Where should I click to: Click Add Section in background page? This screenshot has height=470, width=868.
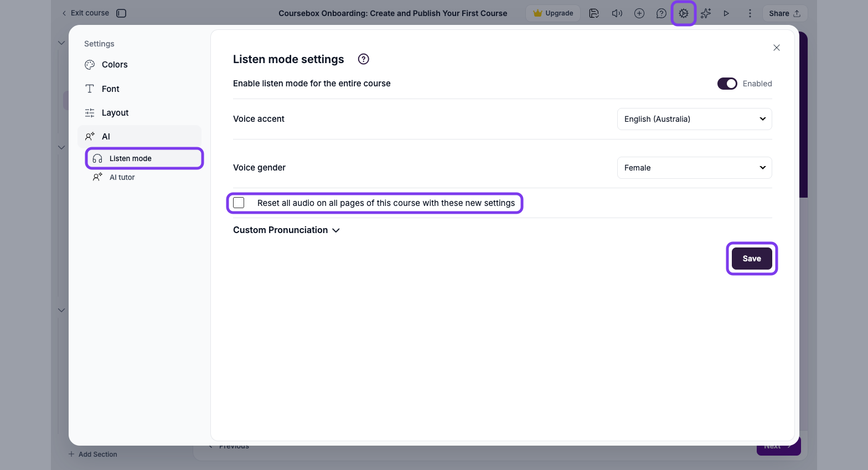[92, 454]
